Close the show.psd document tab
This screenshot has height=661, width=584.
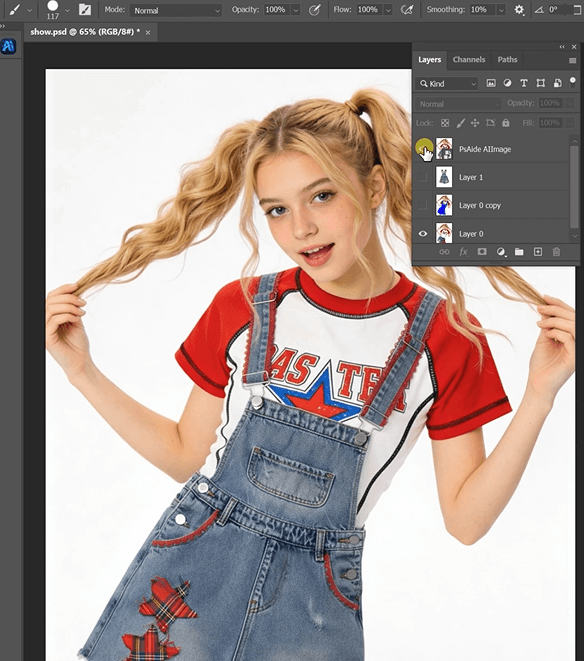tap(148, 32)
